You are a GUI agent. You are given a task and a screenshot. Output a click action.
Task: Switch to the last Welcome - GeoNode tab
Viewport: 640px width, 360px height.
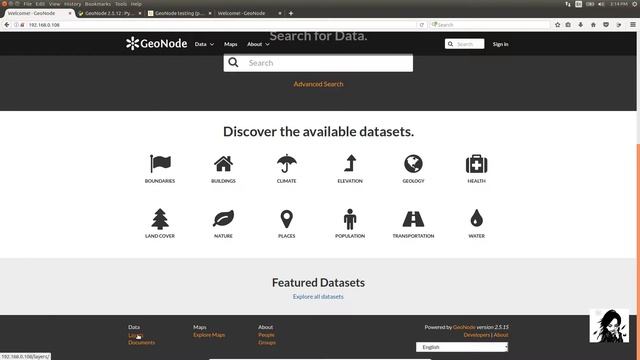point(249,13)
